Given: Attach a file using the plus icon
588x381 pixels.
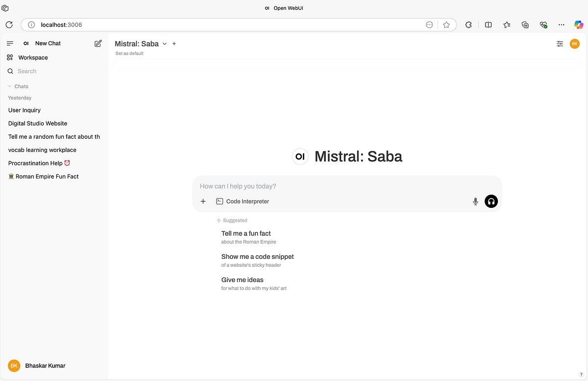Looking at the screenshot, I should [203, 201].
